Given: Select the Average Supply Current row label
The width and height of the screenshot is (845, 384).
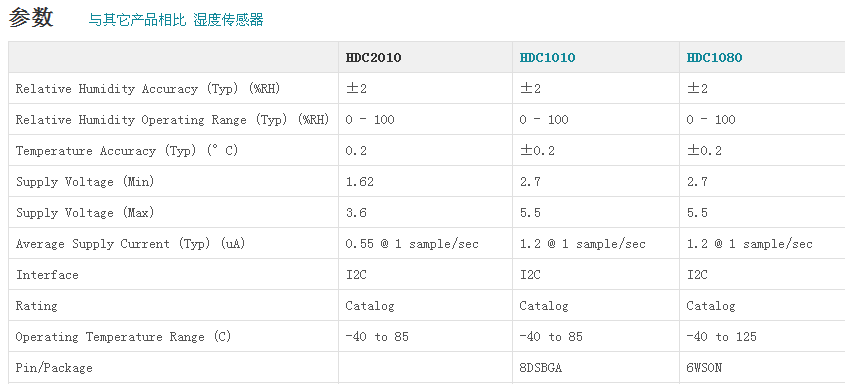Looking at the screenshot, I should pos(130,243).
